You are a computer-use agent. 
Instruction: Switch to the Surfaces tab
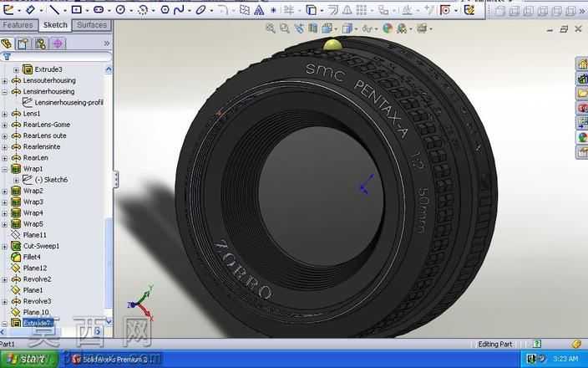tap(92, 25)
